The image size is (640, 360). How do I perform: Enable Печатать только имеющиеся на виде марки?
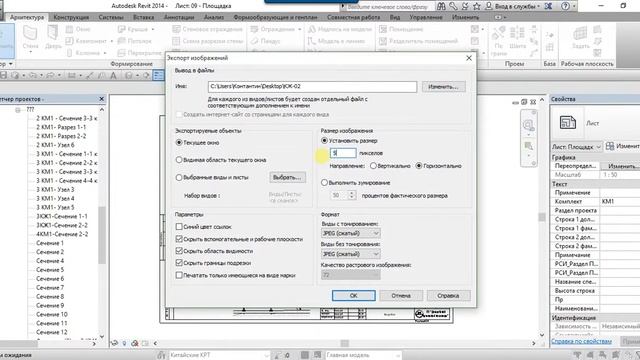[x=179, y=276]
